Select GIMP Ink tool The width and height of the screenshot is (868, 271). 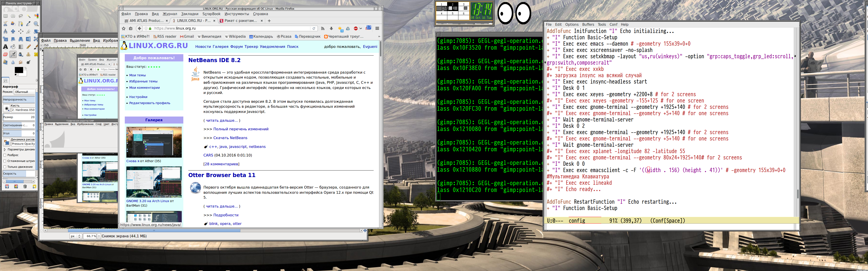click(21, 54)
